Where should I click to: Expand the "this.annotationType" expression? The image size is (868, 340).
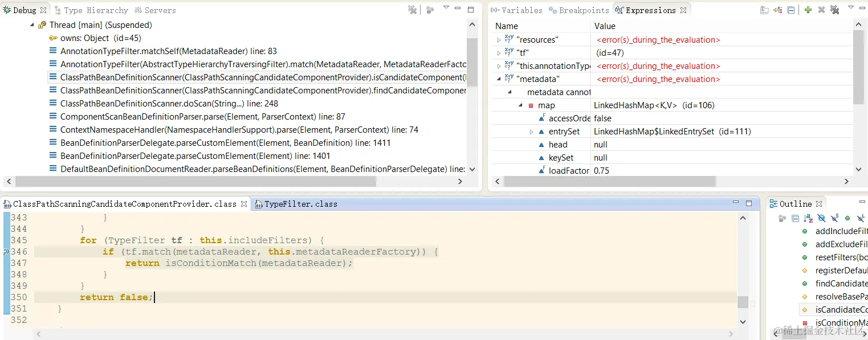coord(499,66)
